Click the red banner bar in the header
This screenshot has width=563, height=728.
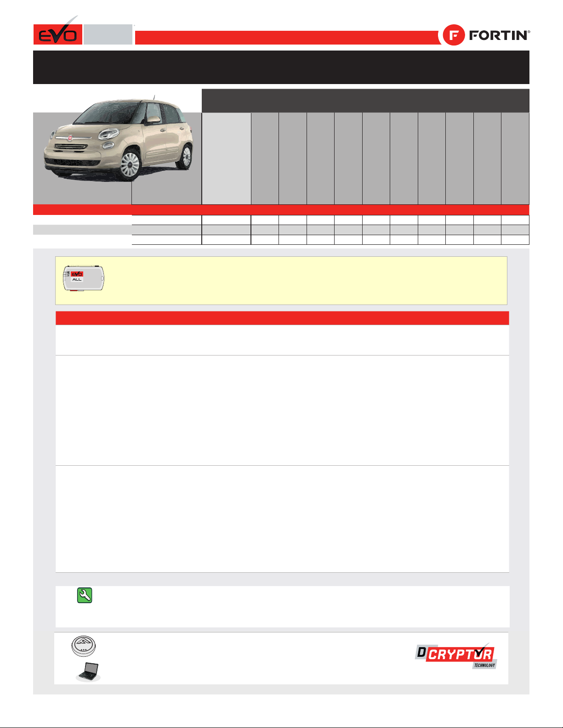point(287,38)
